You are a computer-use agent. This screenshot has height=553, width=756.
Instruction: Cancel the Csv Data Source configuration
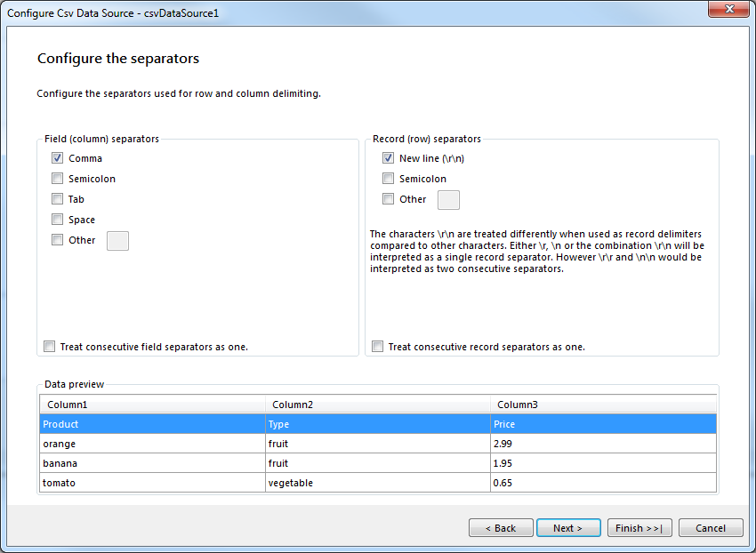coord(711,527)
